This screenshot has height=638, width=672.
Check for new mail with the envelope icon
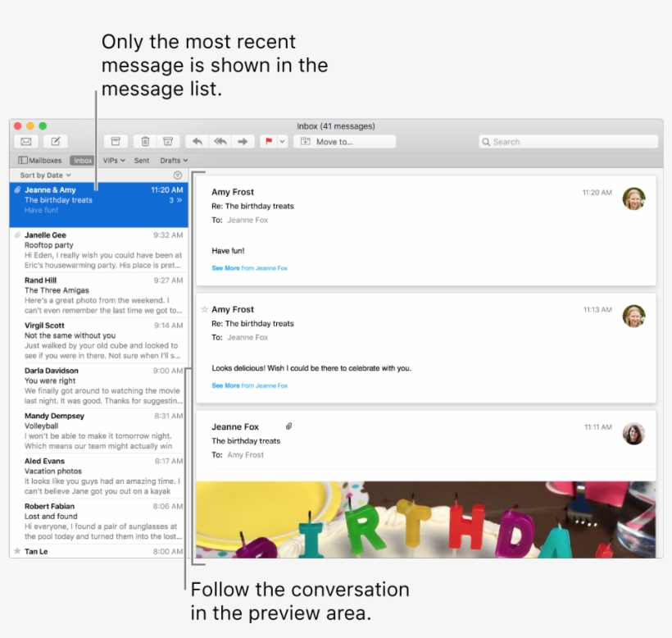point(25,140)
